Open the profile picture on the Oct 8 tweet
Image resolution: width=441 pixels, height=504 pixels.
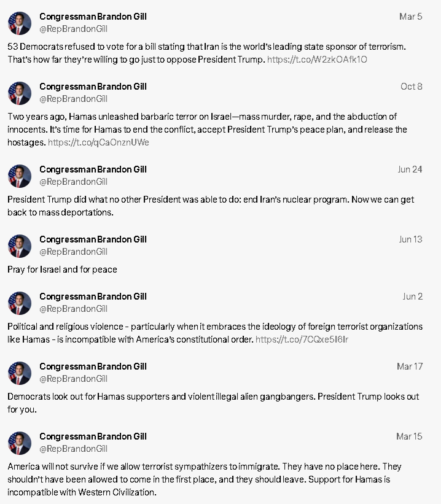[x=20, y=93]
